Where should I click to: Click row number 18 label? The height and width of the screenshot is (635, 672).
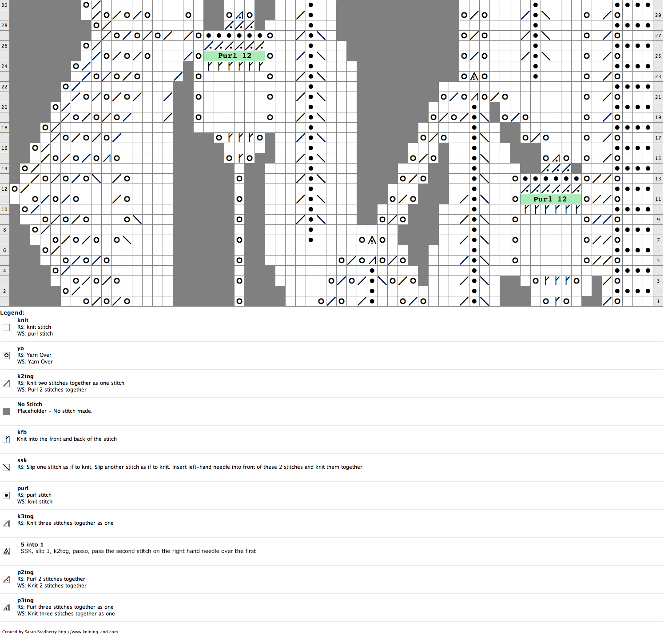tap(4, 128)
